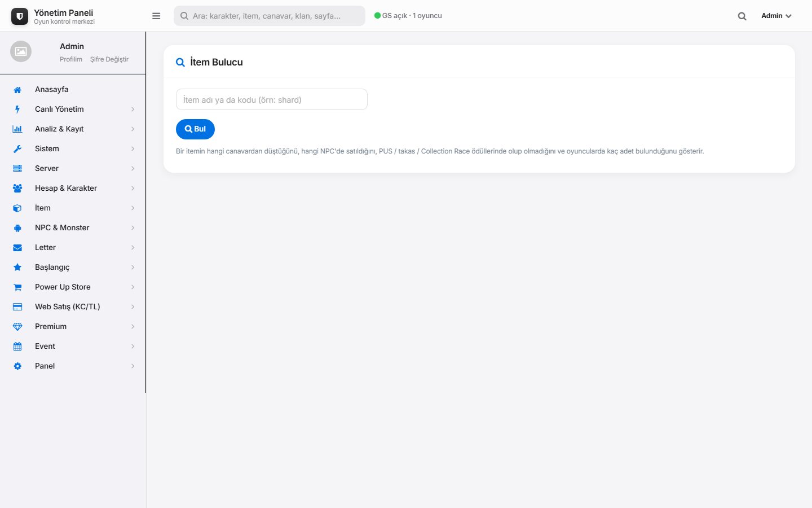The image size is (812, 508).
Task: Open the NPC & Monster menu
Action: point(73,228)
